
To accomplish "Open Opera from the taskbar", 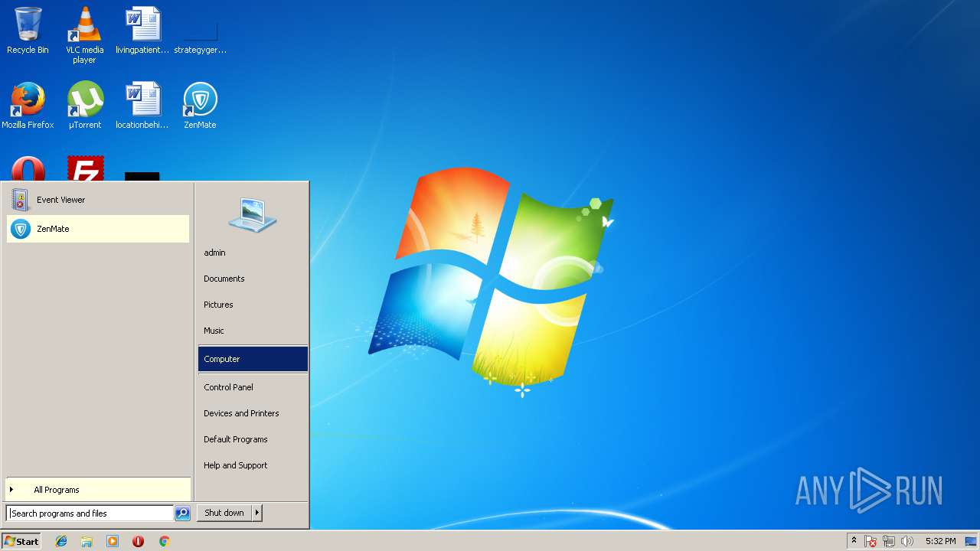I will pos(138,541).
